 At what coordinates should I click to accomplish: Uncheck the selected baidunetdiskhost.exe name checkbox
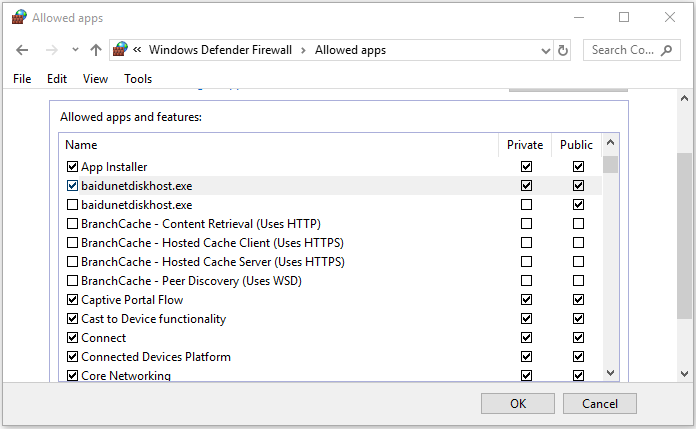click(x=72, y=186)
